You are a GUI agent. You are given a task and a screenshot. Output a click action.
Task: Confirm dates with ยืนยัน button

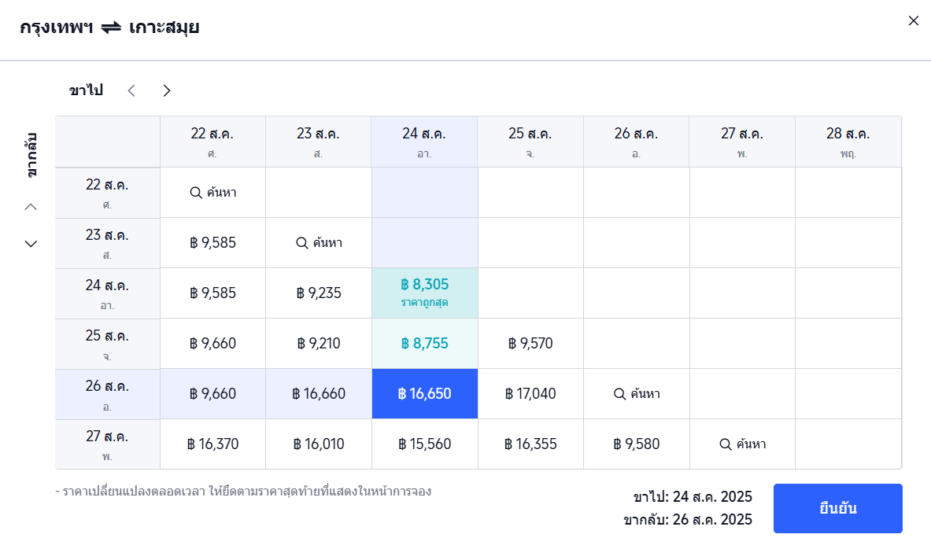837,508
